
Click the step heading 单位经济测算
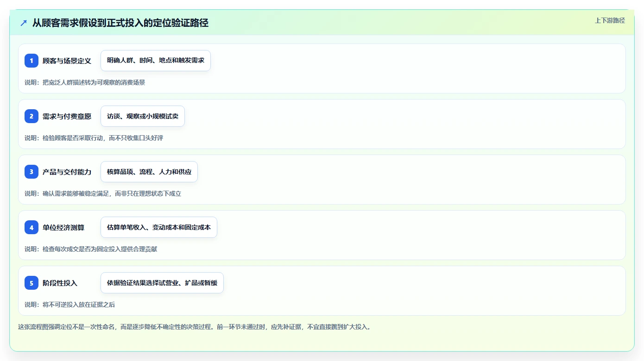(x=63, y=227)
